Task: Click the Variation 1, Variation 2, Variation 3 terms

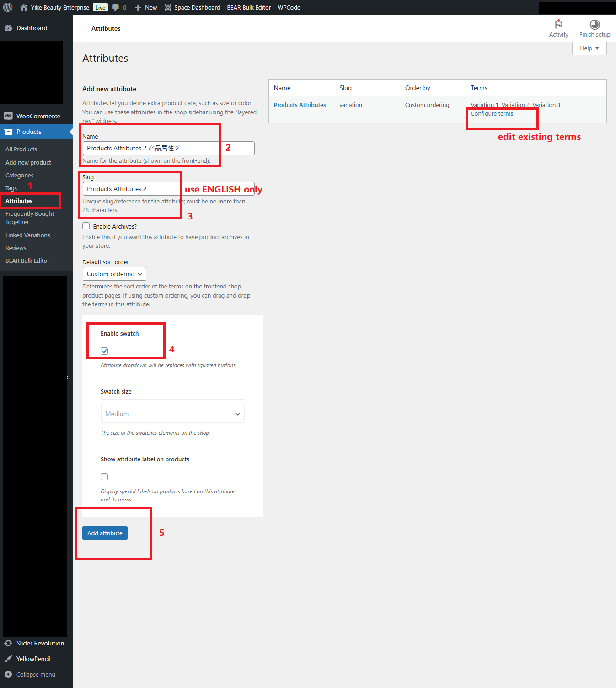Action: point(515,105)
